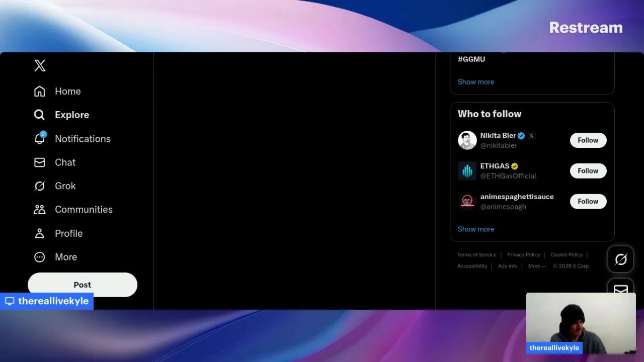Follow ETHGAS account

pyautogui.click(x=588, y=171)
